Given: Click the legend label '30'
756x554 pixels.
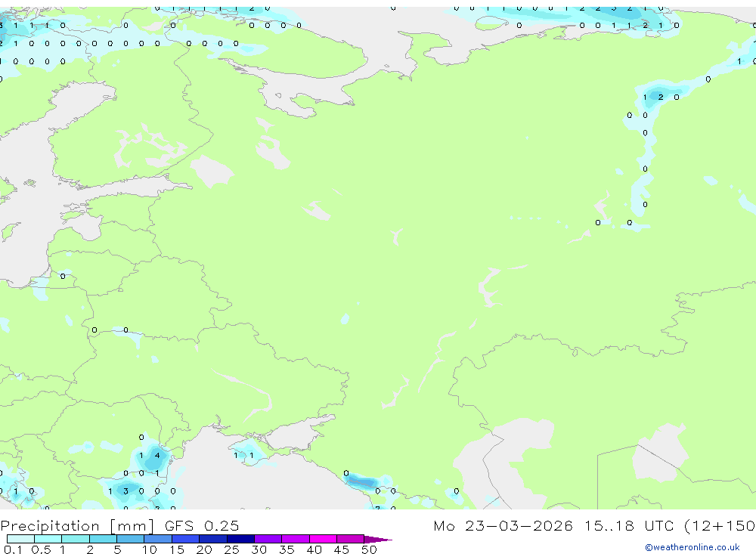Looking at the screenshot, I should click(259, 549).
